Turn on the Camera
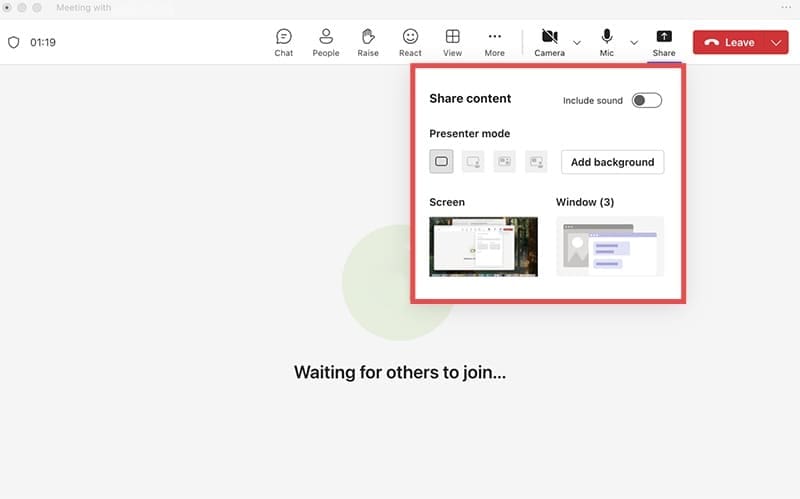 [x=549, y=42]
